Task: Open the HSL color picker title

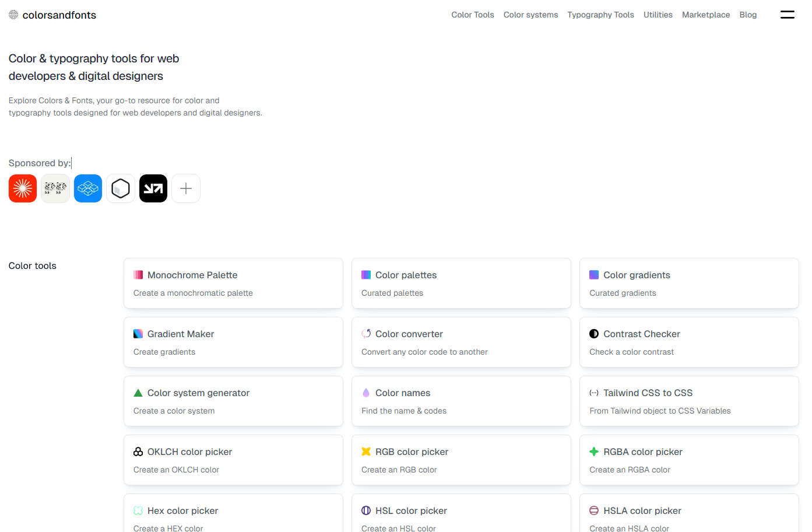Action: click(411, 510)
